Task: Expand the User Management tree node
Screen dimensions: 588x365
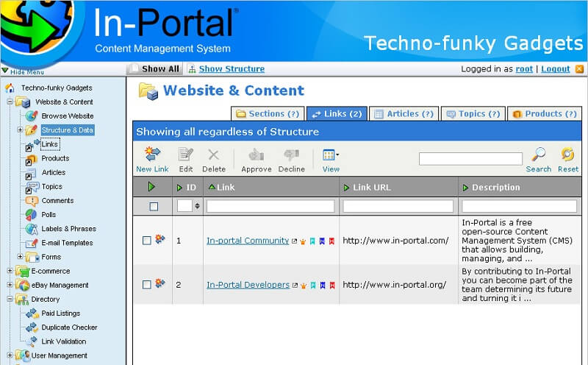Action: point(10,355)
